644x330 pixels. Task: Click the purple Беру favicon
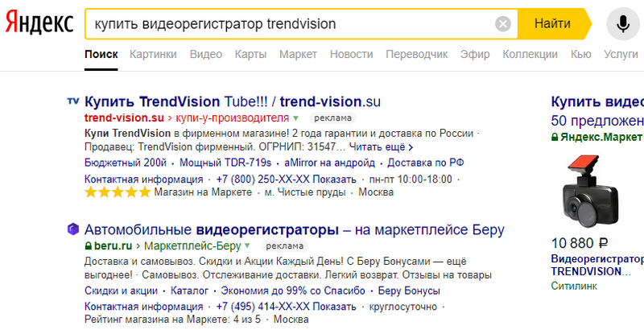72,229
